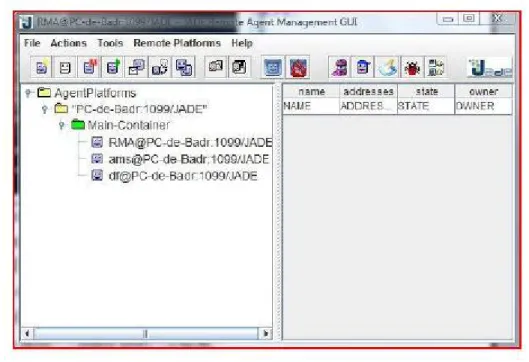529x362 pixels.
Task: Collapse the "PC-de-Badr:1099/JADE" platform node
Action: [x=45, y=109]
